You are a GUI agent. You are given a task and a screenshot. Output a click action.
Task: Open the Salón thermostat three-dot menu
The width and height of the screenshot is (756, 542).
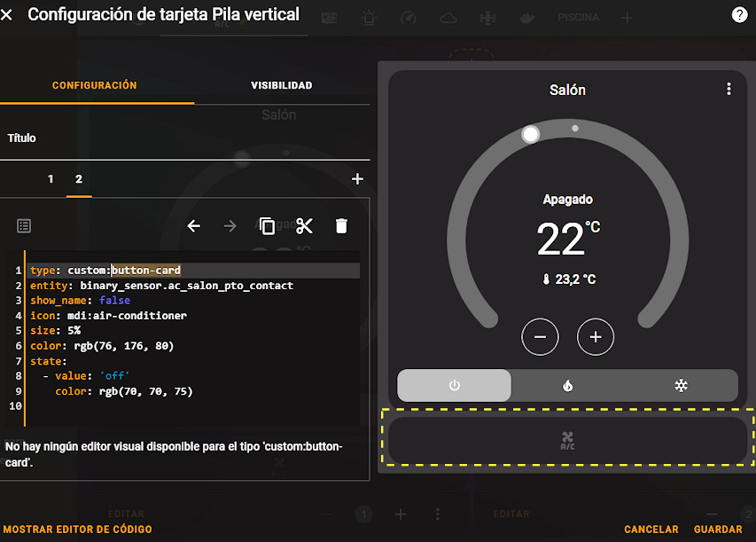pyautogui.click(x=729, y=89)
